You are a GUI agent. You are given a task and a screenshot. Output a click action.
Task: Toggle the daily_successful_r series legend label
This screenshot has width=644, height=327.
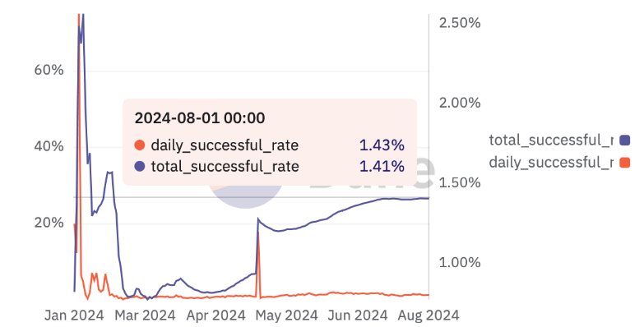[x=551, y=163]
